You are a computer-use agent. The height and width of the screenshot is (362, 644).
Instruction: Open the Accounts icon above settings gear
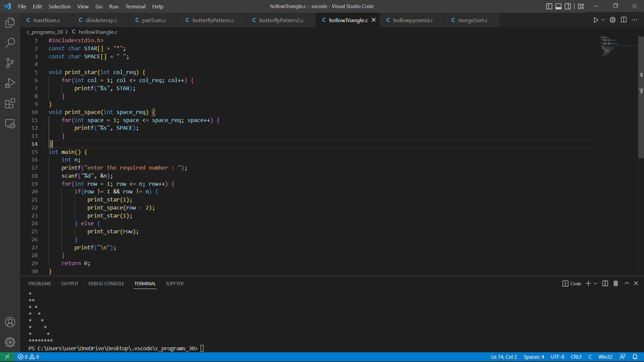[10, 322]
